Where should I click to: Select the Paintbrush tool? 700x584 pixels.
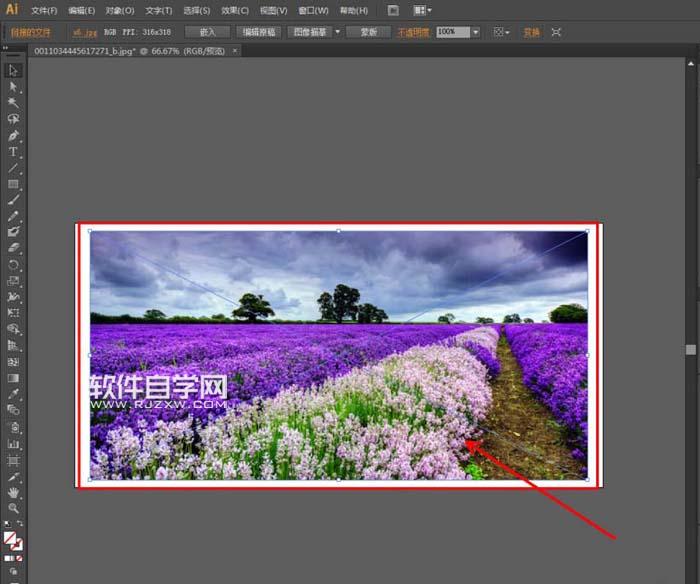click(x=13, y=200)
